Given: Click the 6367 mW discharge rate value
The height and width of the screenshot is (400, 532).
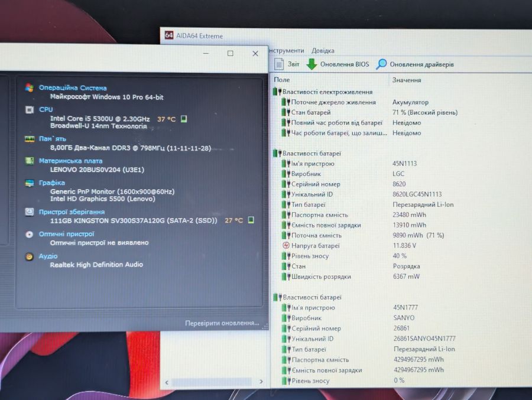Looking at the screenshot, I should [406, 276].
